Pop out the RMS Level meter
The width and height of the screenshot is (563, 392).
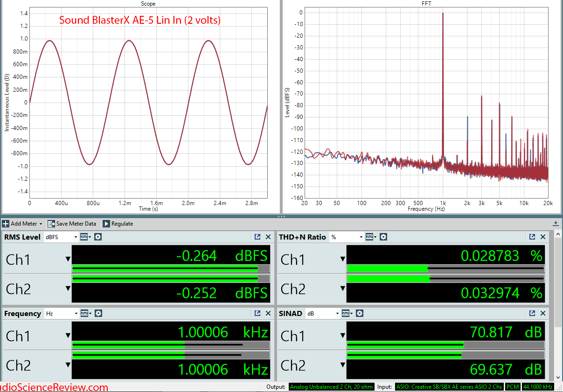[x=257, y=237]
